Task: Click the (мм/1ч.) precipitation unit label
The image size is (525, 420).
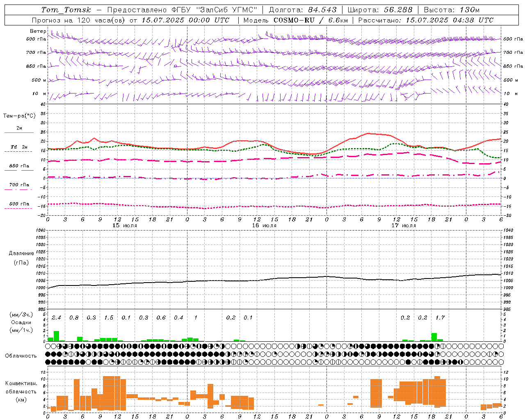Action: 21,330
